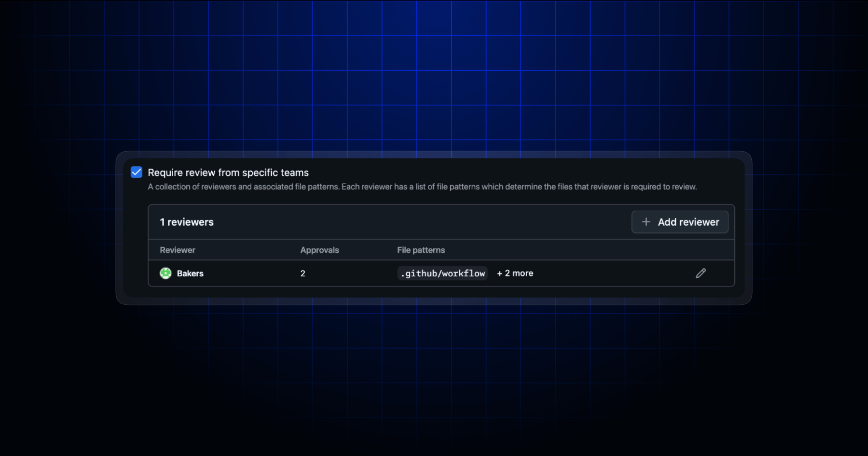Click the plus symbol on the reviewer button
Screen dimensions: 868x456
(646, 222)
